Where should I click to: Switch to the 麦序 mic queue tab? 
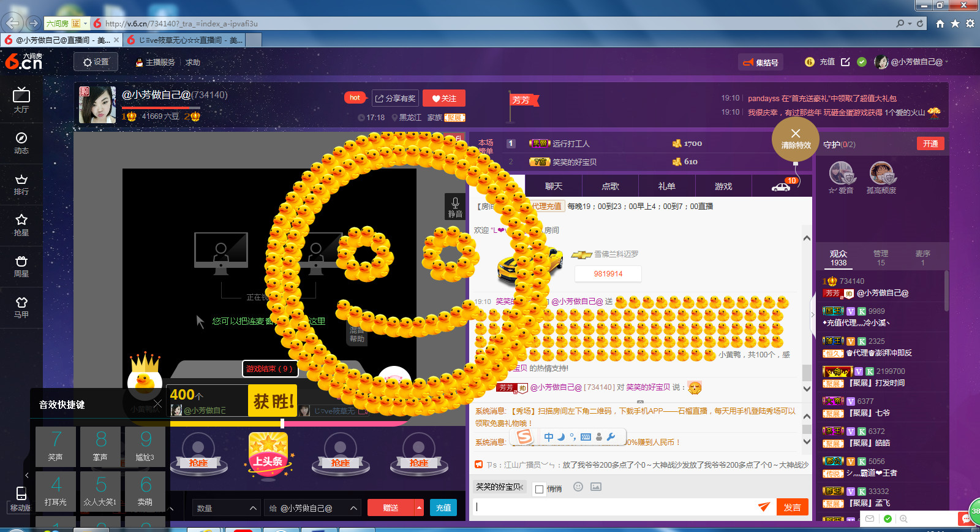pyautogui.click(x=923, y=257)
